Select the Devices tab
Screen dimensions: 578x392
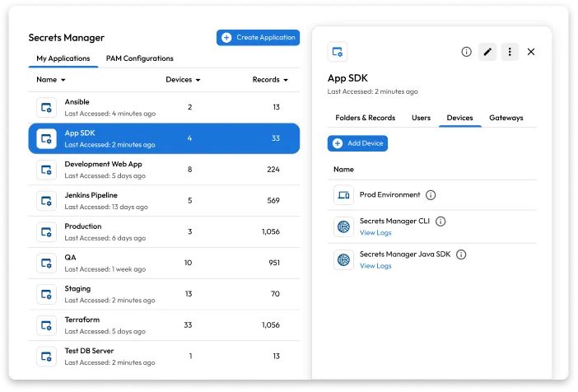[x=459, y=118]
